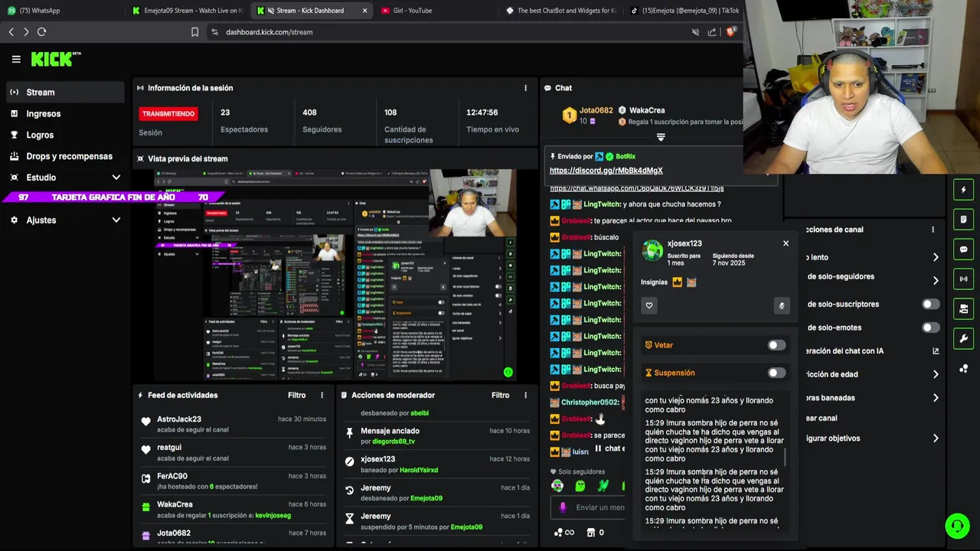The height and width of the screenshot is (551, 980).
Task: Open the lightning quick actions icon
Action: click(963, 190)
